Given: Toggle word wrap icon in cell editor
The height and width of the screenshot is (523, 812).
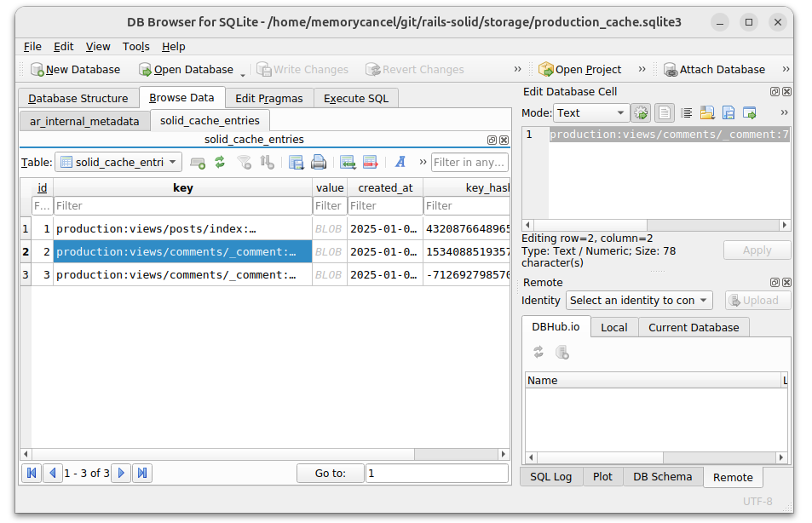Looking at the screenshot, I should (x=687, y=113).
